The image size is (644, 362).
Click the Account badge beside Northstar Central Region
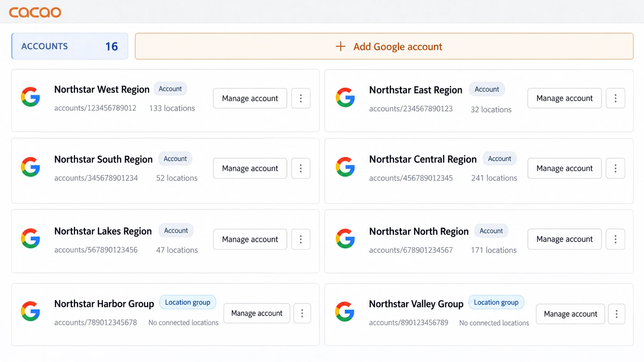500,159
